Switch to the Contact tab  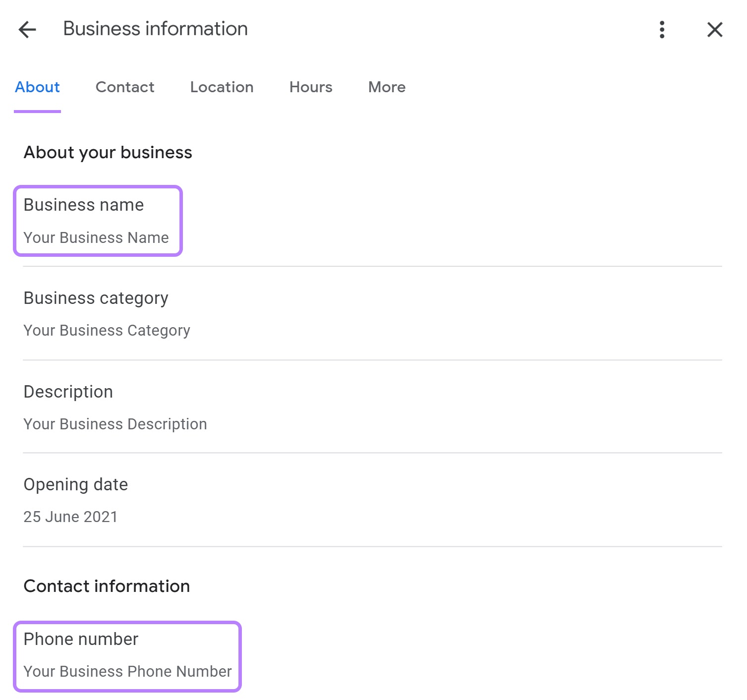tap(124, 87)
